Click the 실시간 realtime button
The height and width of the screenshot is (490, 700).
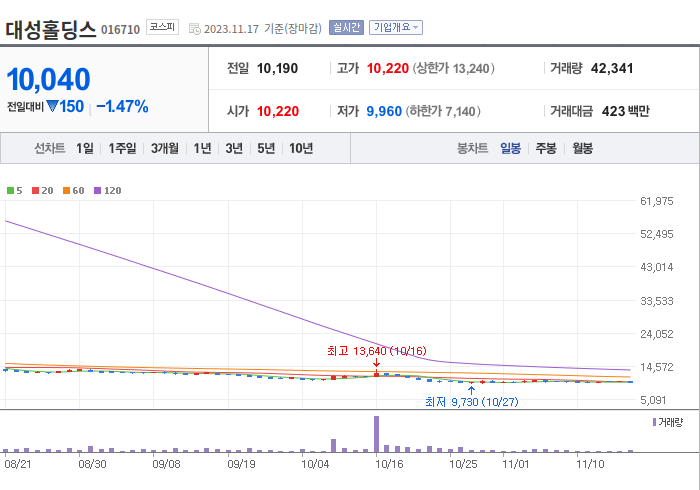pyautogui.click(x=346, y=28)
